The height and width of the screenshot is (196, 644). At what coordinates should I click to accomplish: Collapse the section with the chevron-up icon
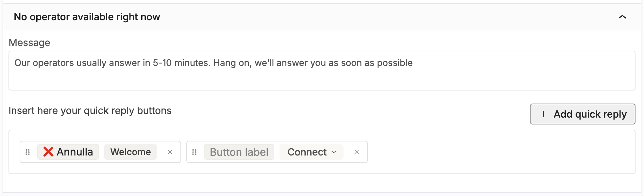point(622,17)
